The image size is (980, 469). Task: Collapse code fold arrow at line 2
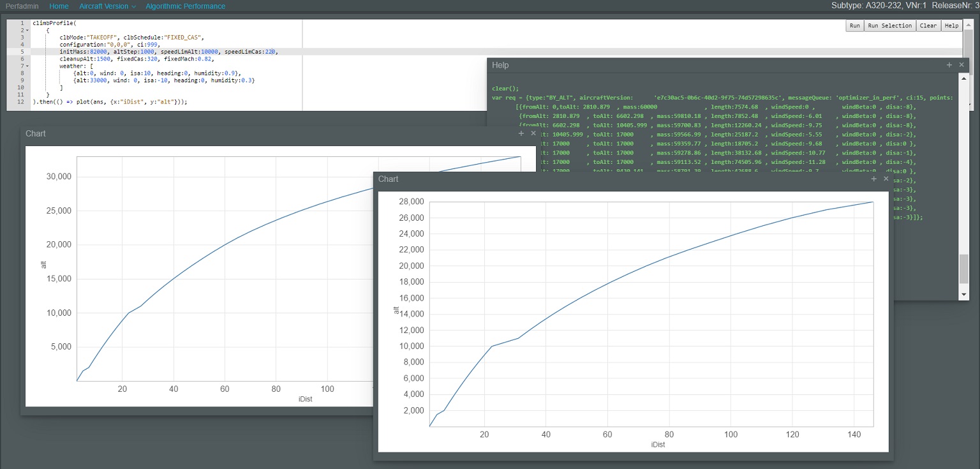[x=27, y=30]
